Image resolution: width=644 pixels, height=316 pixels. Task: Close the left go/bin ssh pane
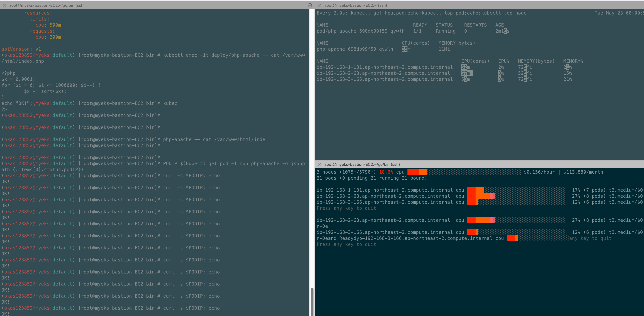[4, 5]
